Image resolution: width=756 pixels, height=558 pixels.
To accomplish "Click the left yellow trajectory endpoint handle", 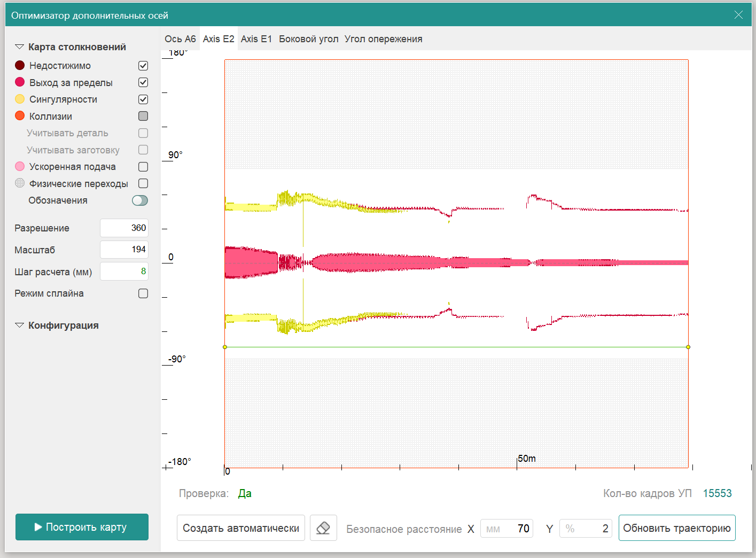I will pos(225,347).
